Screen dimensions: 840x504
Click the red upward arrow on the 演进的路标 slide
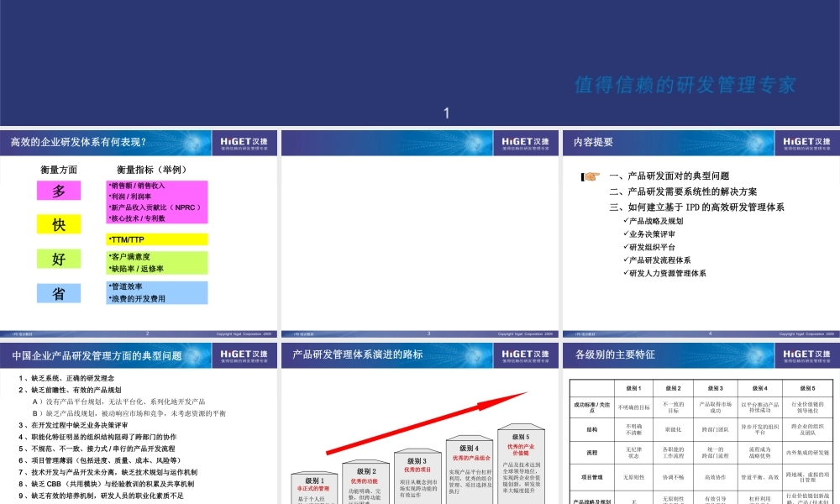pyautogui.click(x=427, y=423)
